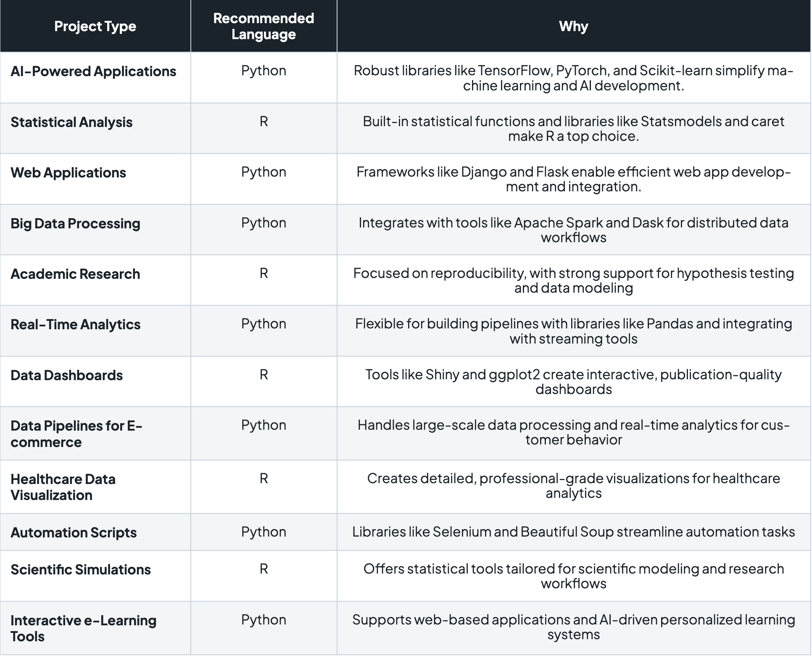Screen dimensions: 812x656
Task: Select the Scientific Simulations row label
Action: [x=80, y=570]
